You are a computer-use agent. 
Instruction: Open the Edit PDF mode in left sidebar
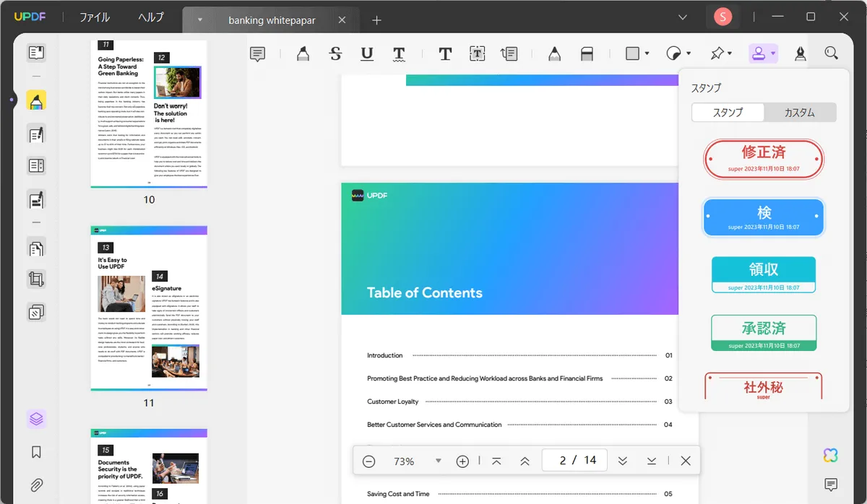[x=36, y=134]
